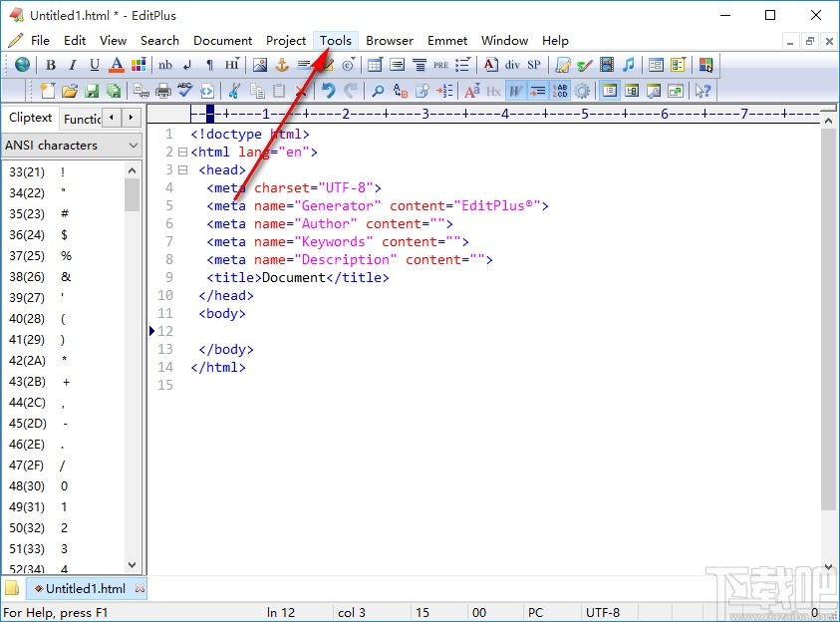Run ABC spell check icon

tap(184, 91)
